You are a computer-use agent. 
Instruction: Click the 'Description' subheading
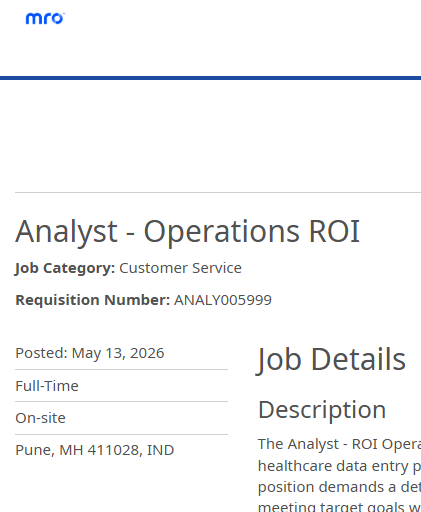point(322,410)
